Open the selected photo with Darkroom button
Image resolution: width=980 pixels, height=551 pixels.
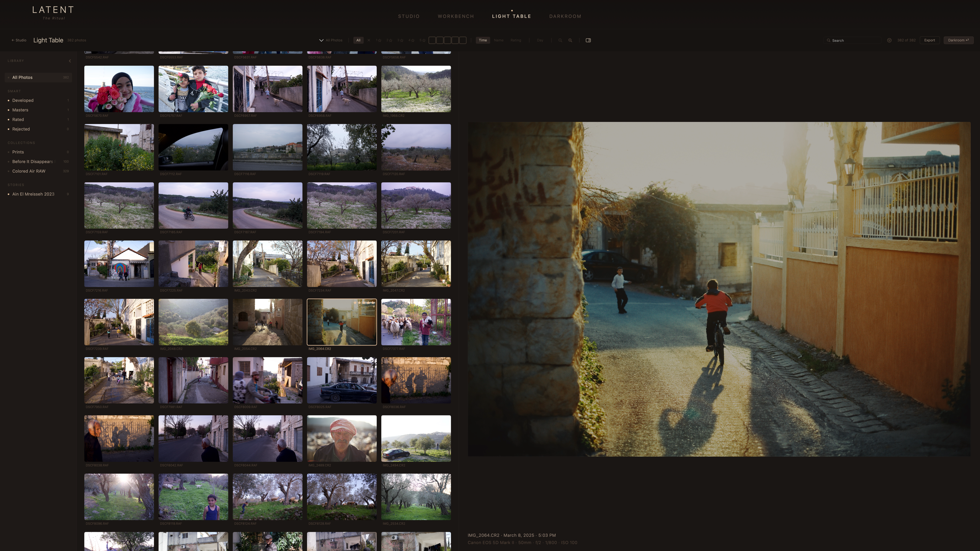pos(959,40)
